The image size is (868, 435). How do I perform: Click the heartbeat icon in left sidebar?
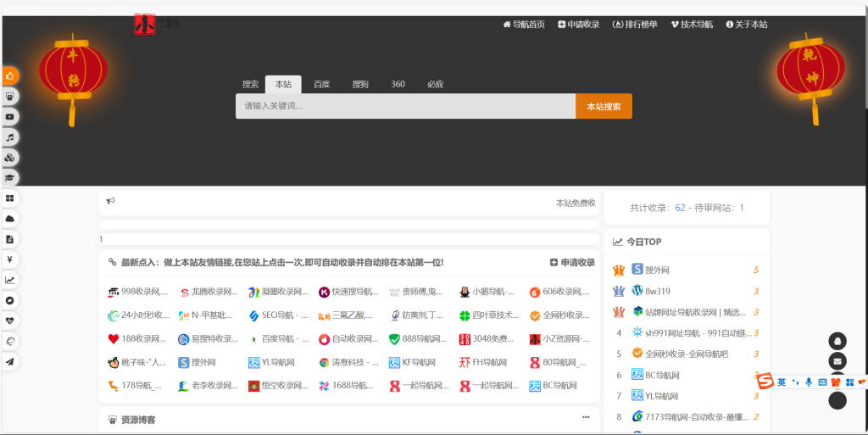(10, 321)
